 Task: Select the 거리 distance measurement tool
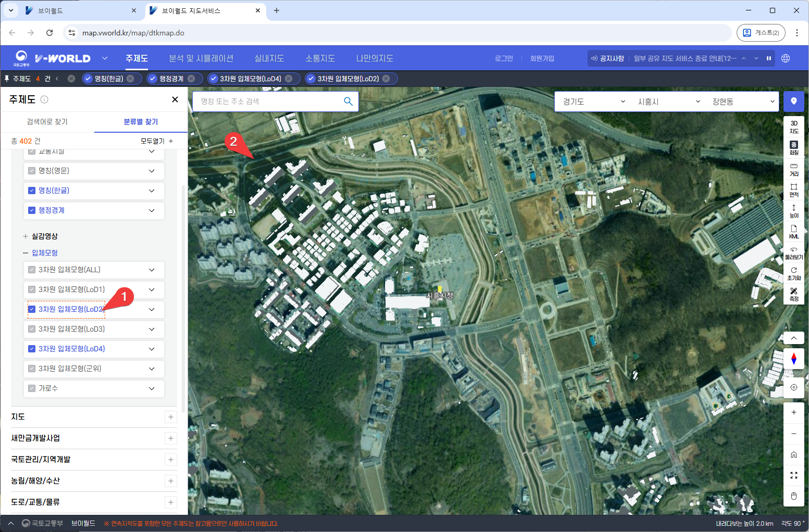(793, 169)
